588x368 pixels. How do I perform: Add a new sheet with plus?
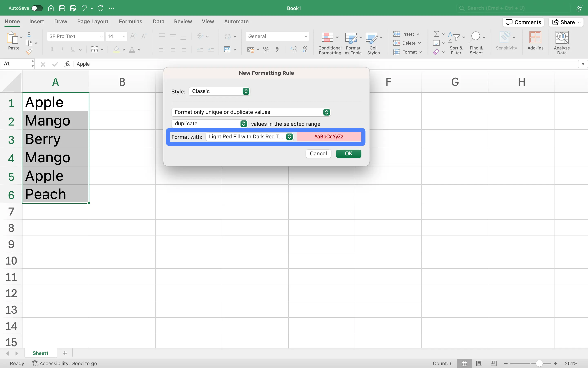[x=65, y=353]
